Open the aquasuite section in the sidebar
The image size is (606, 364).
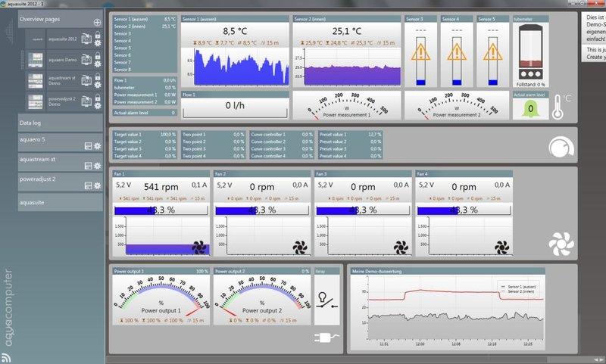pos(60,202)
